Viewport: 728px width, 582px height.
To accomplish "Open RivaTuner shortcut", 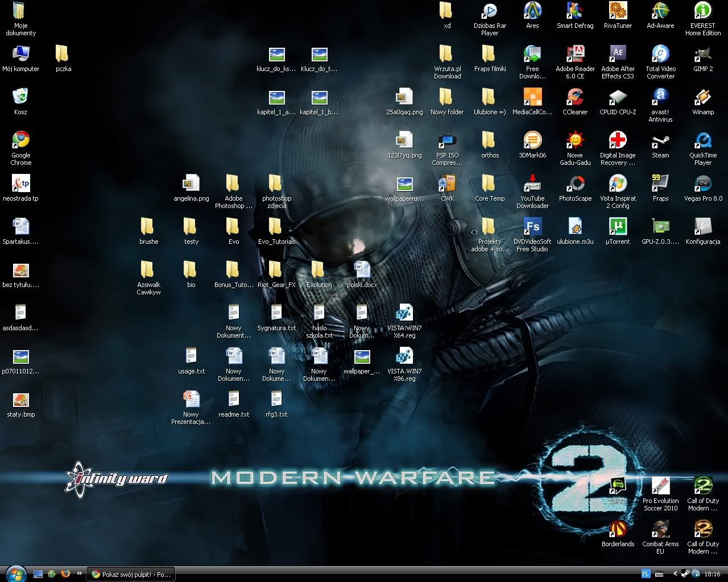I will (618, 15).
